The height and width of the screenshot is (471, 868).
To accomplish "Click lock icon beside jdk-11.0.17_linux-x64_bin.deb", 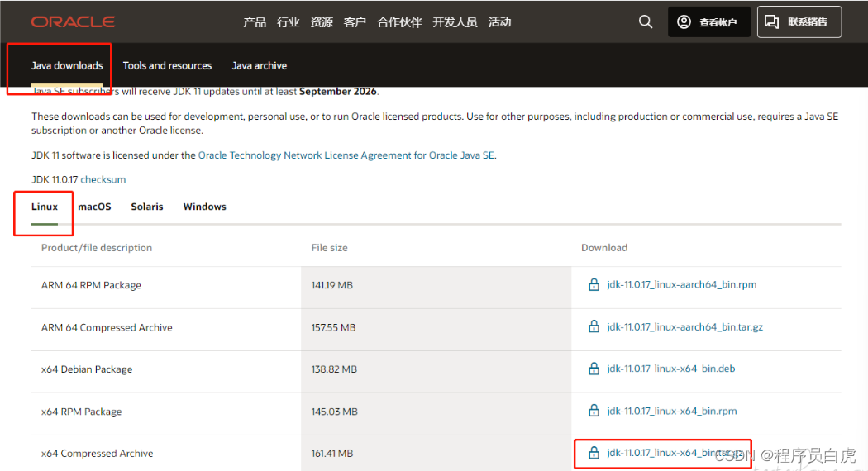I will tap(594, 369).
